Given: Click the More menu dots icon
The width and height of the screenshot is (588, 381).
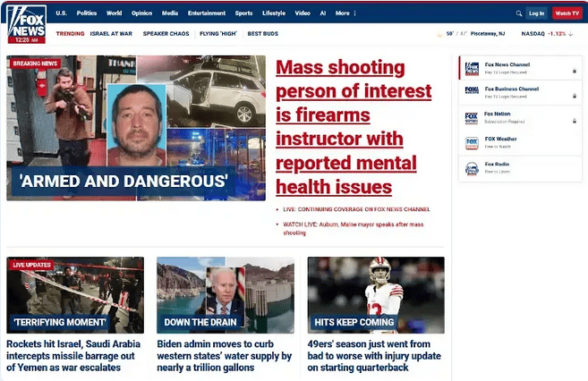Looking at the screenshot, I should click(354, 13).
